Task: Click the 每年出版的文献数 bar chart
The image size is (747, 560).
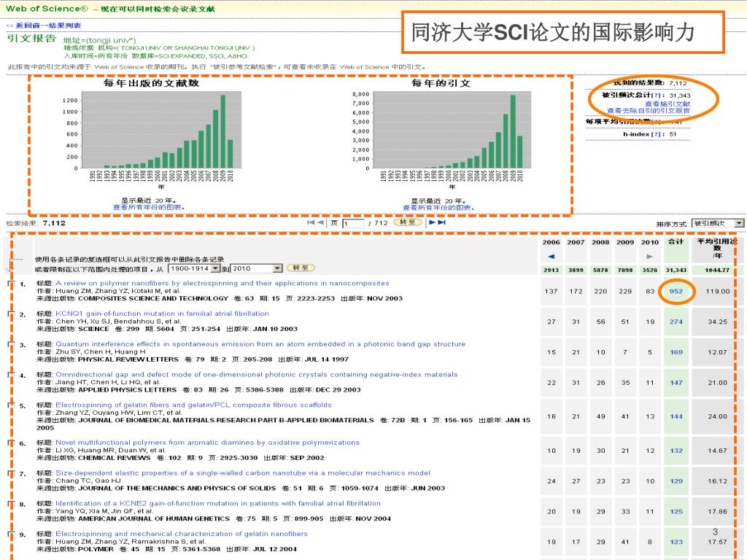Action: [152, 135]
